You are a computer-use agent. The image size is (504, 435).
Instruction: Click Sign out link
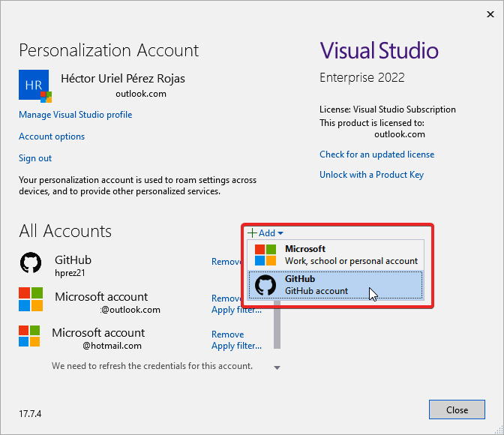coord(35,158)
